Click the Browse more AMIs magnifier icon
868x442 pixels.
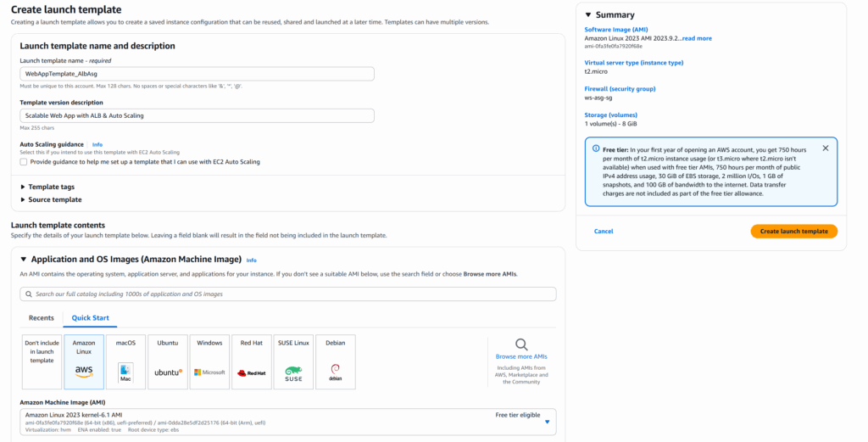[521, 344]
